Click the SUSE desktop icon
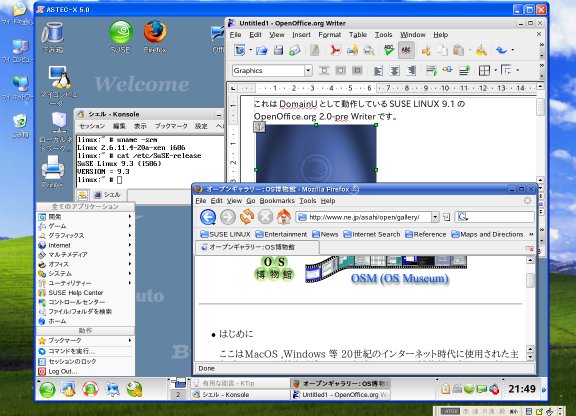Image resolution: width=576 pixels, height=416 pixels. (x=120, y=37)
